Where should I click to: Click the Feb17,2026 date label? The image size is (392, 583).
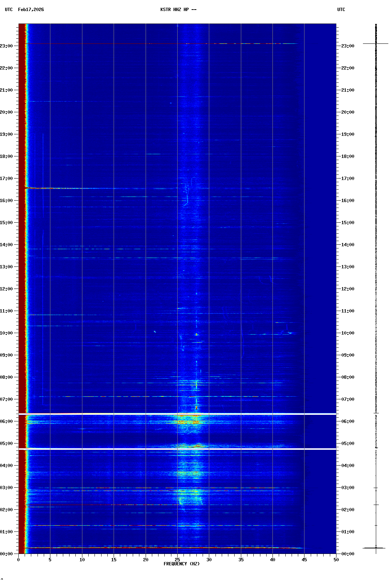(x=31, y=10)
